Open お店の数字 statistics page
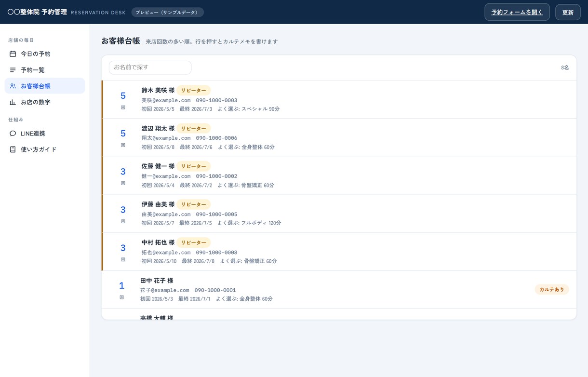The width and height of the screenshot is (588, 377). pyautogui.click(x=45, y=102)
